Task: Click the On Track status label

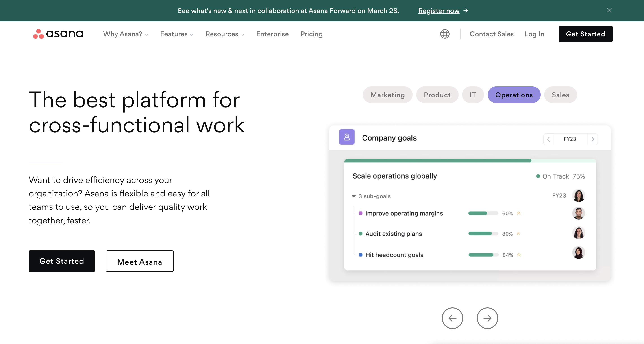Action: tap(555, 176)
